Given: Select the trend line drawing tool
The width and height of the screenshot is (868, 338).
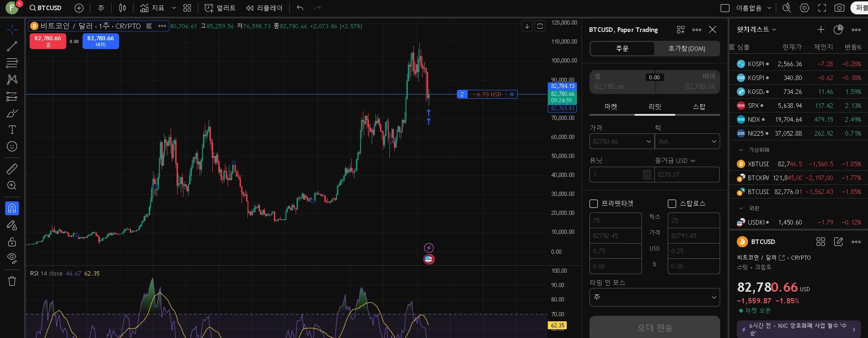Looking at the screenshot, I should tap(12, 46).
